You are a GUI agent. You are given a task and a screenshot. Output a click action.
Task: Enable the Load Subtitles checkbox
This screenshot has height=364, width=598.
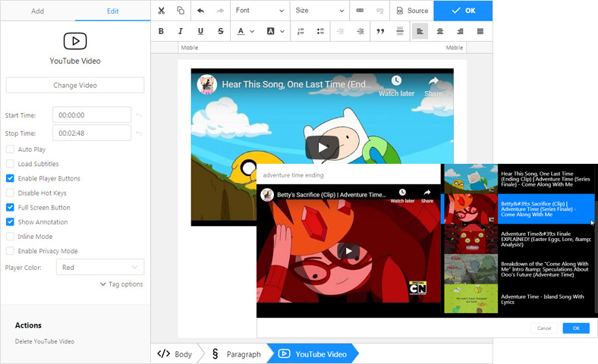11,164
